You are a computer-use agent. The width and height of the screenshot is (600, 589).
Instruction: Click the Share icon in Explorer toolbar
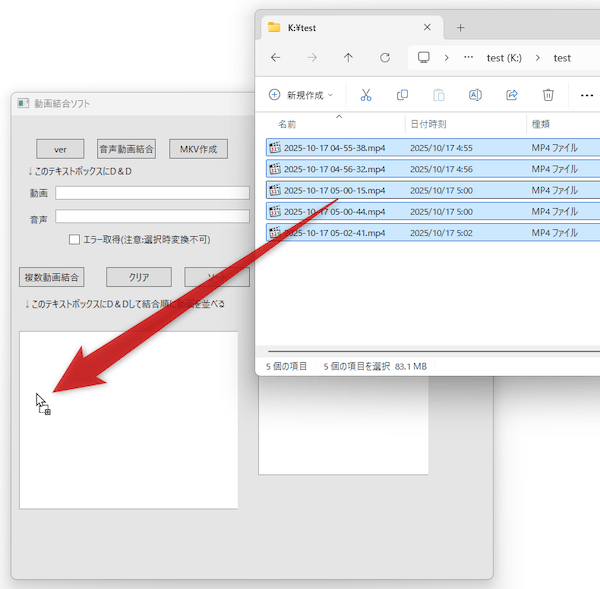[x=512, y=95]
